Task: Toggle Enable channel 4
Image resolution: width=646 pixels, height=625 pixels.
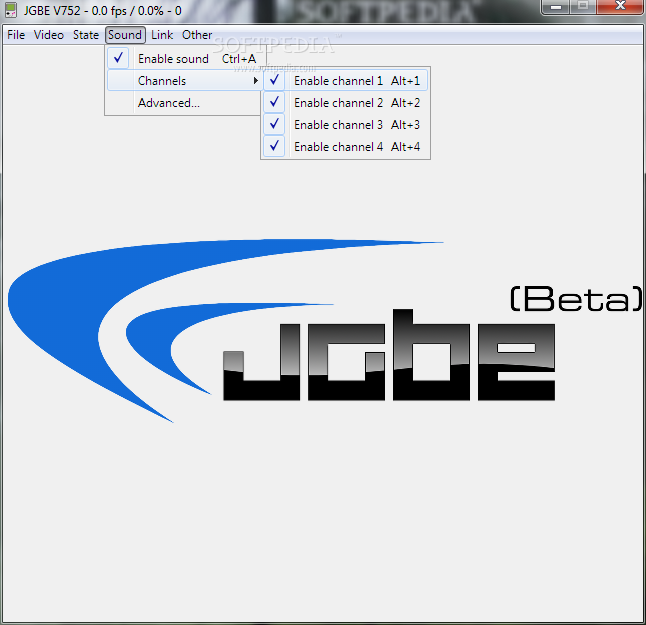Action: click(x=345, y=146)
